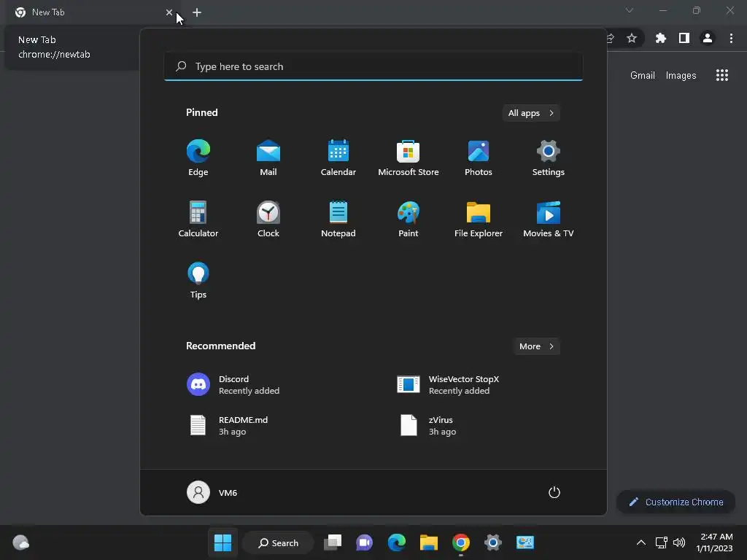Click the share icon in Chrome address bar

tap(611, 38)
